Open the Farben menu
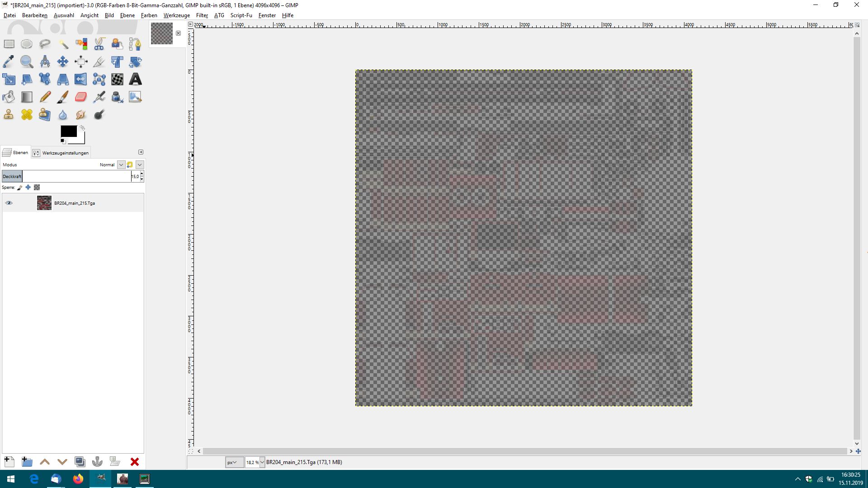Screen dimensions: 868x488 point(149,15)
